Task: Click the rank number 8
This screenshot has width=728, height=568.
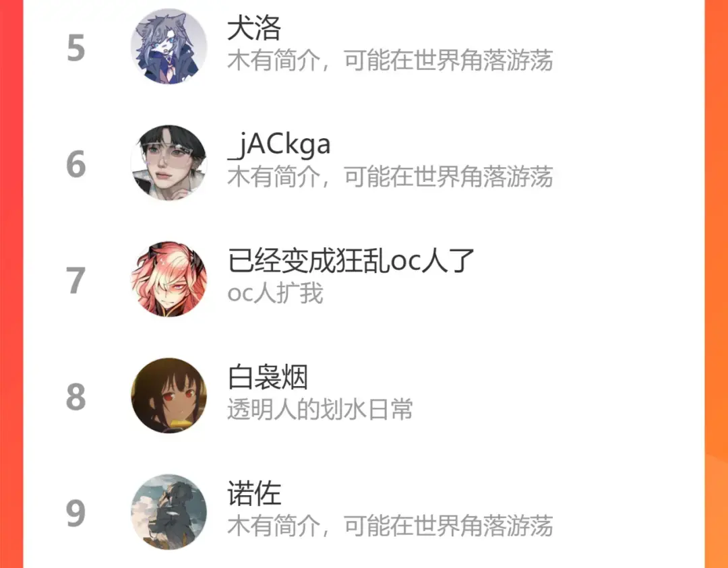Action: 75,398
